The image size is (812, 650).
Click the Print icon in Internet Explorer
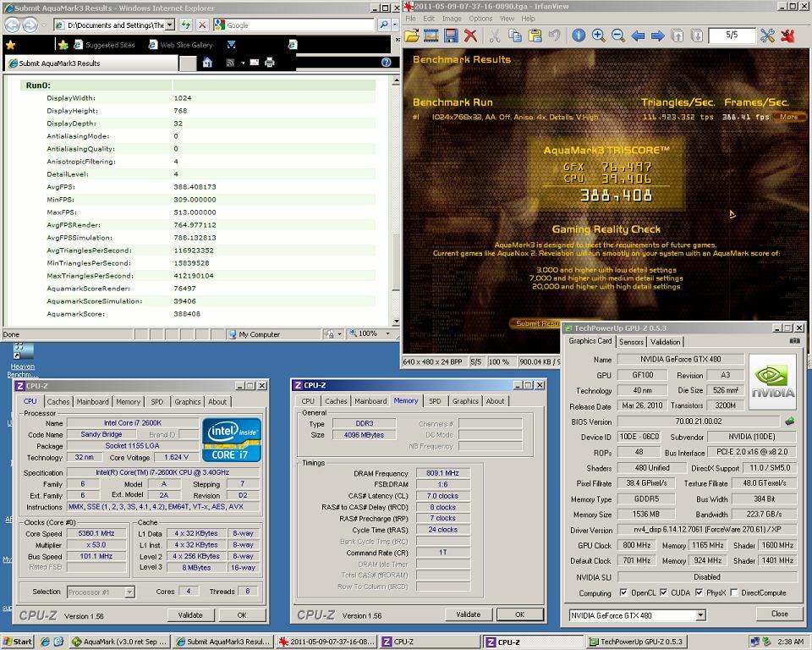coord(269,63)
